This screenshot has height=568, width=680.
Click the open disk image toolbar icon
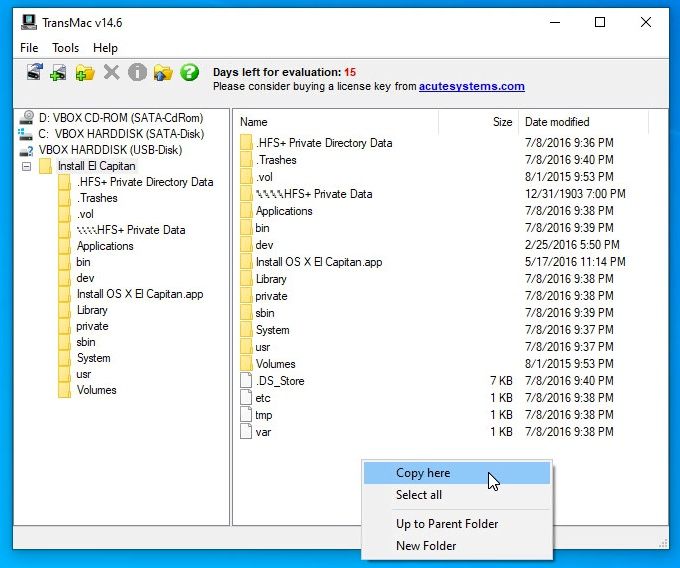click(x=34, y=72)
